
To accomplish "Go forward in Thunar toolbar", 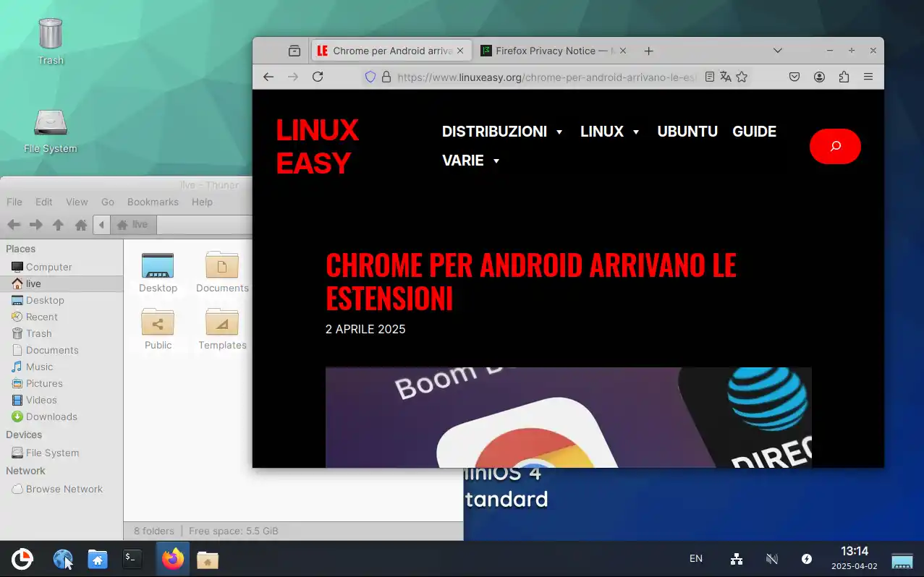I will click(x=36, y=225).
